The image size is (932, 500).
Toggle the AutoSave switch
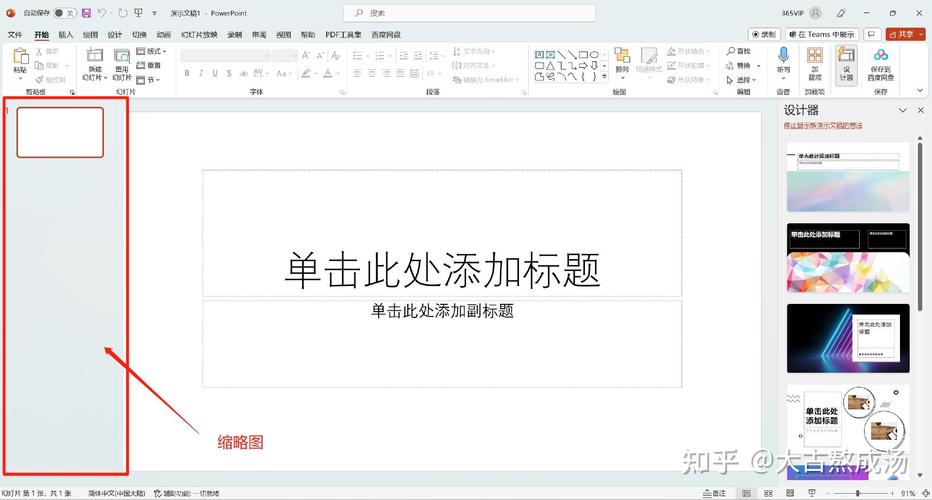tap(64, 12)
